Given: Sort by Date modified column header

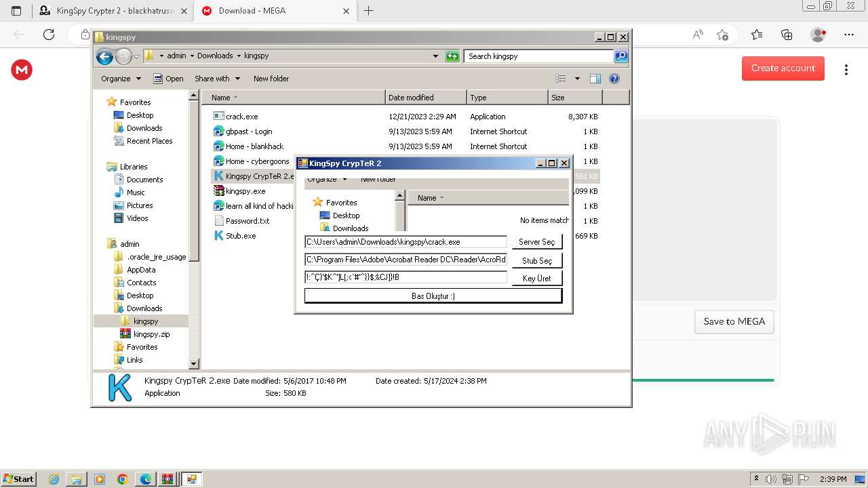Looking at the screenshot, I should [x=426, y=98].
